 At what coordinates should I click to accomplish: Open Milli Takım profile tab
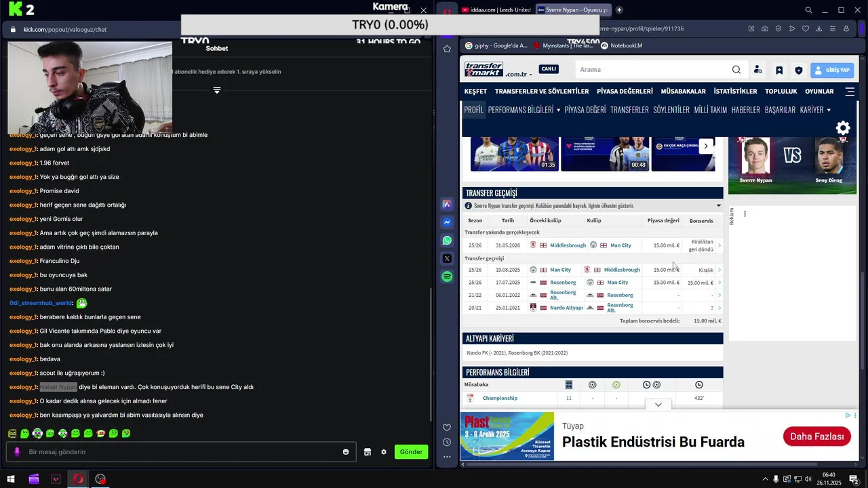click(x=710, y=110)
